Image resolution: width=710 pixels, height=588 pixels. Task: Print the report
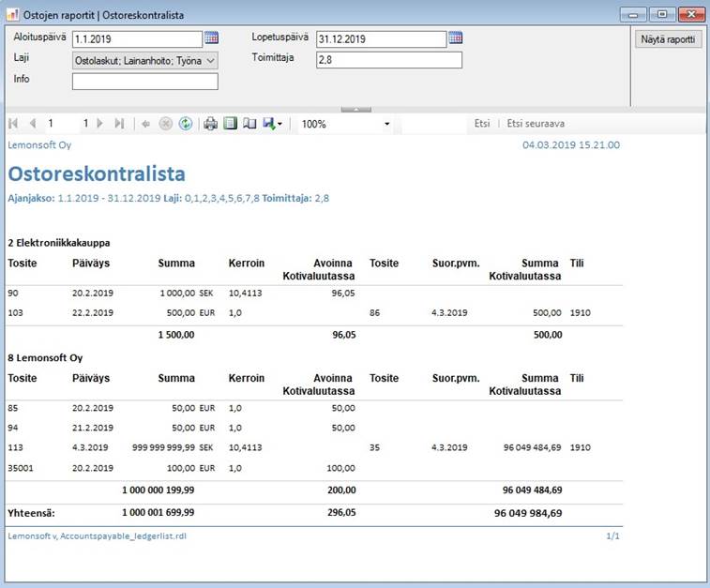coord(210,124)
